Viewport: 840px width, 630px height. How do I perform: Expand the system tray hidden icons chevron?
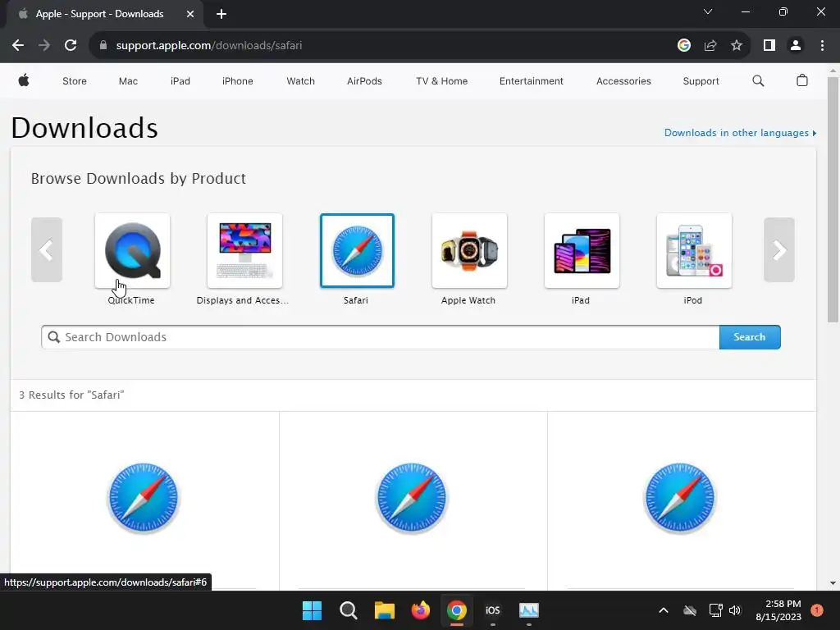663,610
